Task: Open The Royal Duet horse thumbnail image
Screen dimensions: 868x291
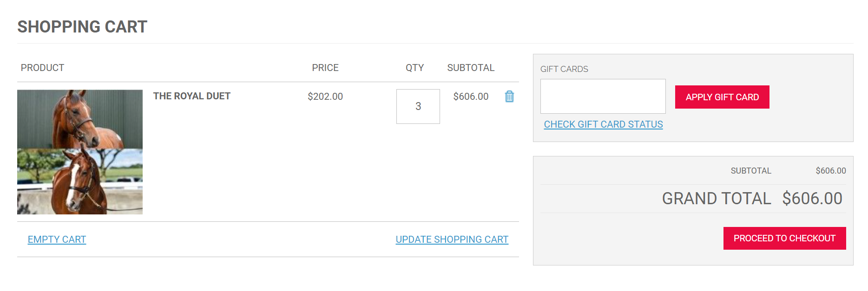Action: pos(80,152)
